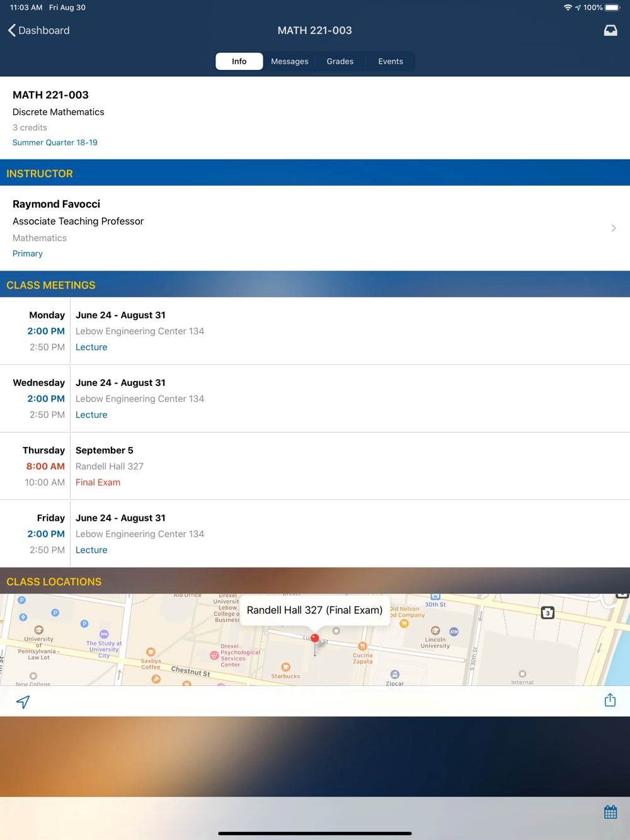Tap the red map pin

tap(315, 639)
